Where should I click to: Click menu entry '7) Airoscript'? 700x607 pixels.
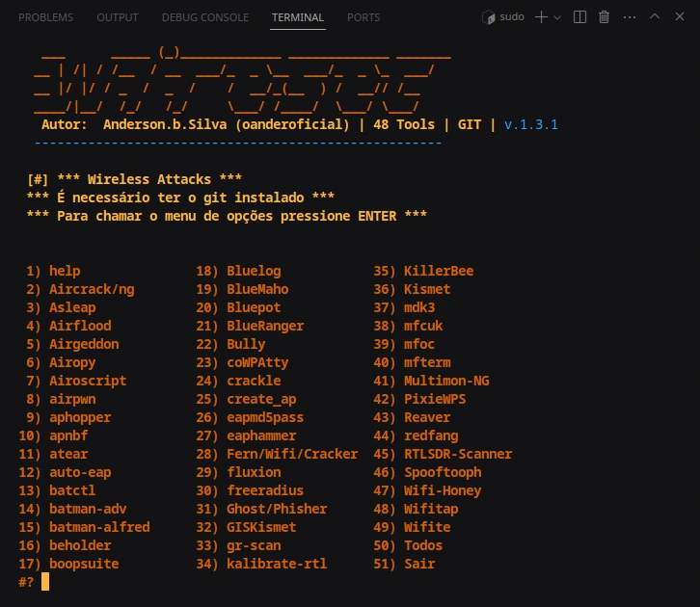[x=76, y=381]
